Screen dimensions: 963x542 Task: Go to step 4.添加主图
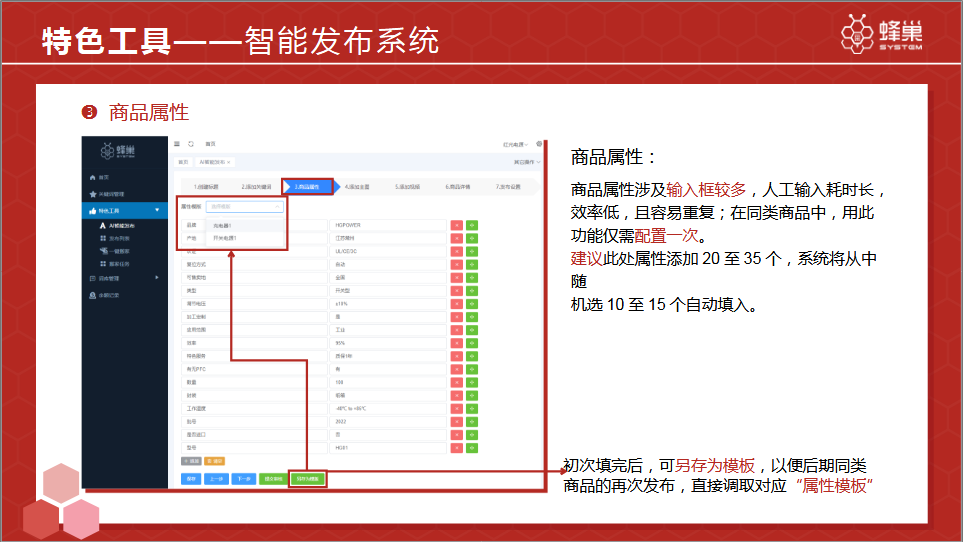point(357,187)
